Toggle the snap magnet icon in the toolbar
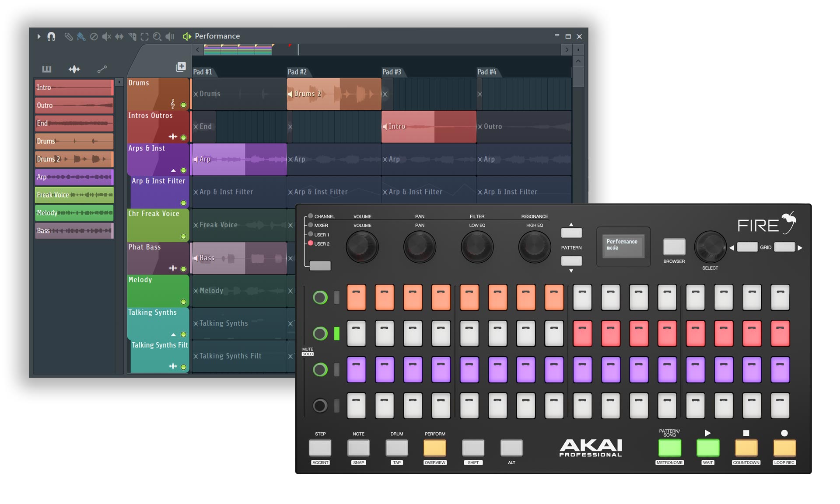840x504 pixels. [x=51, y=37]
